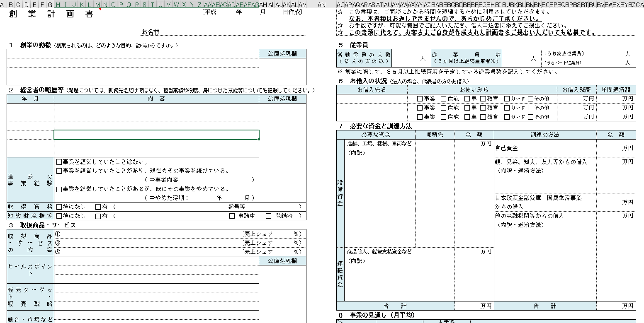Tick "申請中" in the 知的財産権等 row
644x323 pixels.
[232, 216]
